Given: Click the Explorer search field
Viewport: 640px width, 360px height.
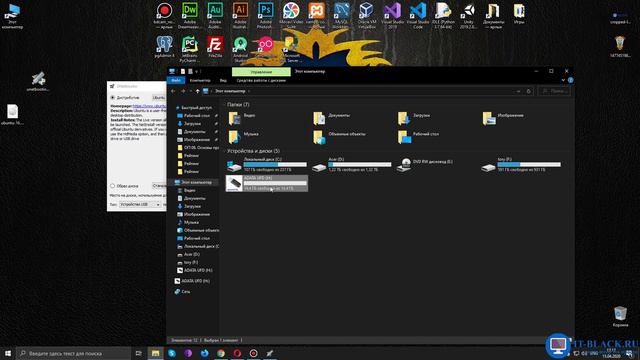Looking at the screenshot, I should coord(554,91).
